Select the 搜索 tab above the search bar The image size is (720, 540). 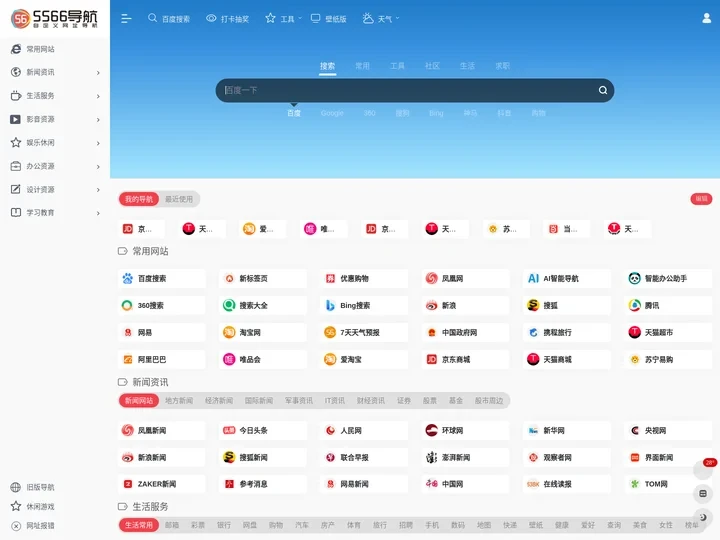tap(327, 66)
